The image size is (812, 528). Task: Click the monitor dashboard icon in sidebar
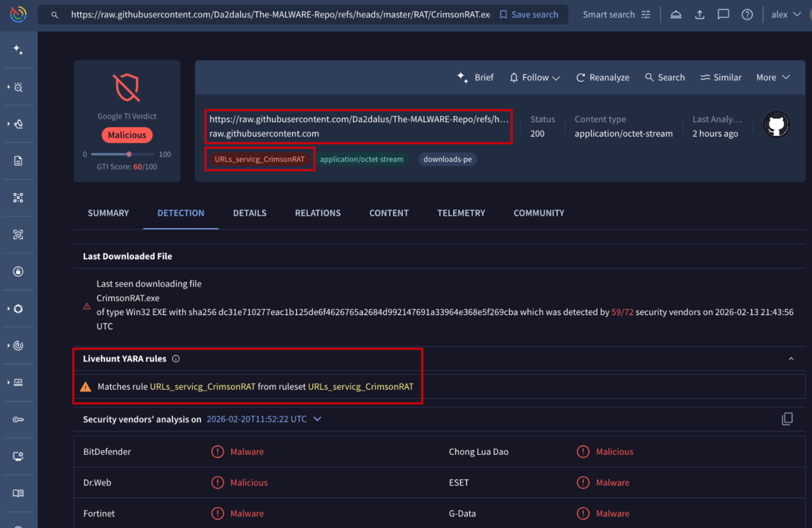18,382
